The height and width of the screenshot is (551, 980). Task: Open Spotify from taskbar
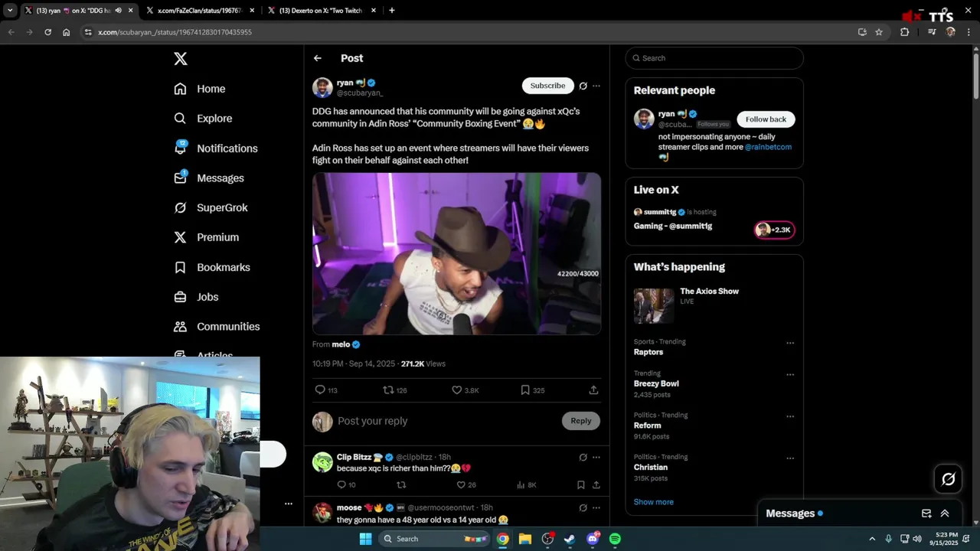click(615, 539)
